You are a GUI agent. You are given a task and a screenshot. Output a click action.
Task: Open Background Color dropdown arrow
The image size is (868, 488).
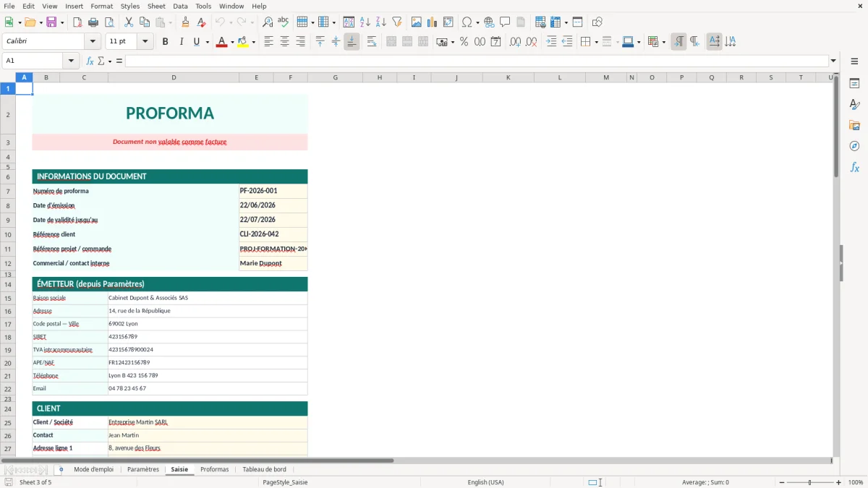tap(253, 42)
